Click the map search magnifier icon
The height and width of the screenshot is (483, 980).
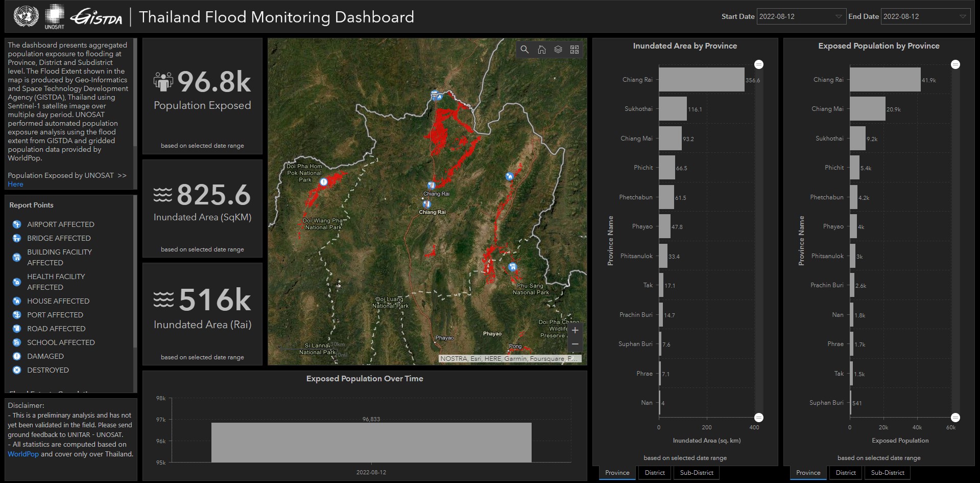(x=524, y=50)
